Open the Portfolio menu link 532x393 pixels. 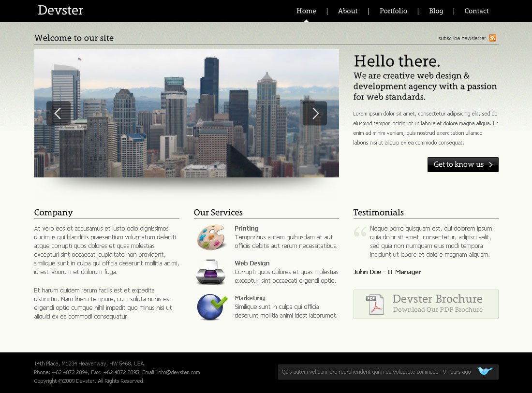tap(393, 11)
